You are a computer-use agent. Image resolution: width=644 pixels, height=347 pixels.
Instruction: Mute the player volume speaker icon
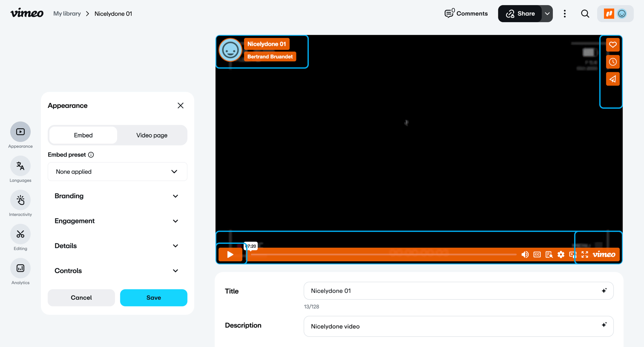[525, 254]
